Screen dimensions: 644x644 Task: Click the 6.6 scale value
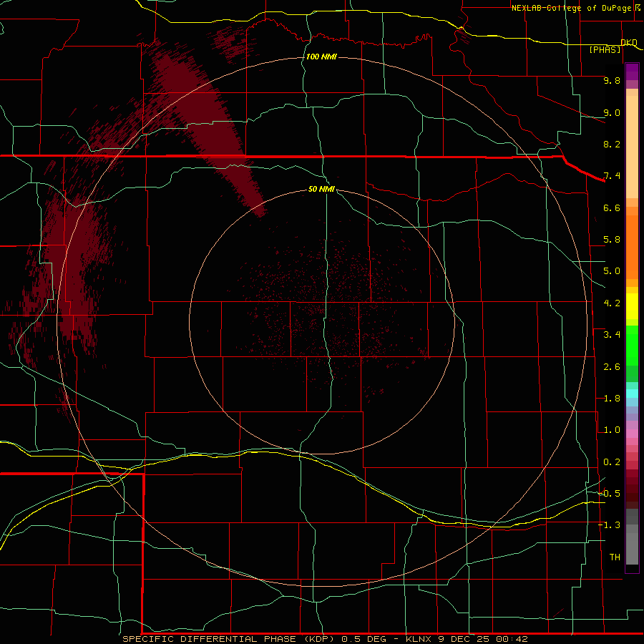pyautogui.click(x=612, y=208)
